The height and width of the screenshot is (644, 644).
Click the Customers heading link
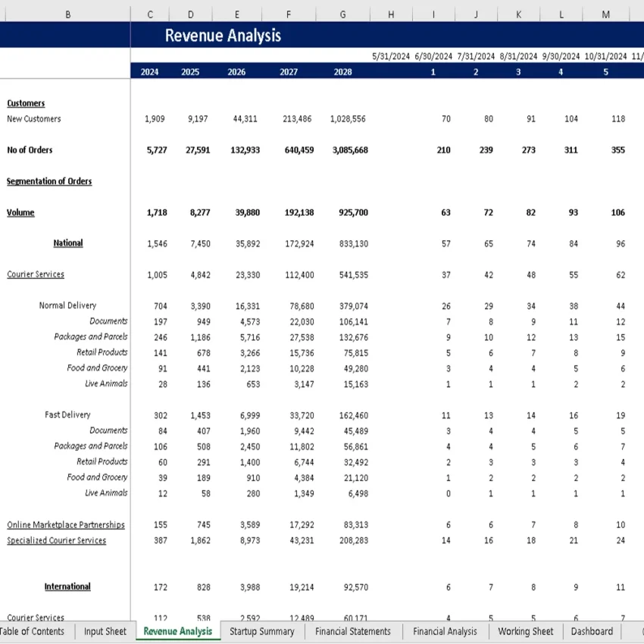(26, 103)
